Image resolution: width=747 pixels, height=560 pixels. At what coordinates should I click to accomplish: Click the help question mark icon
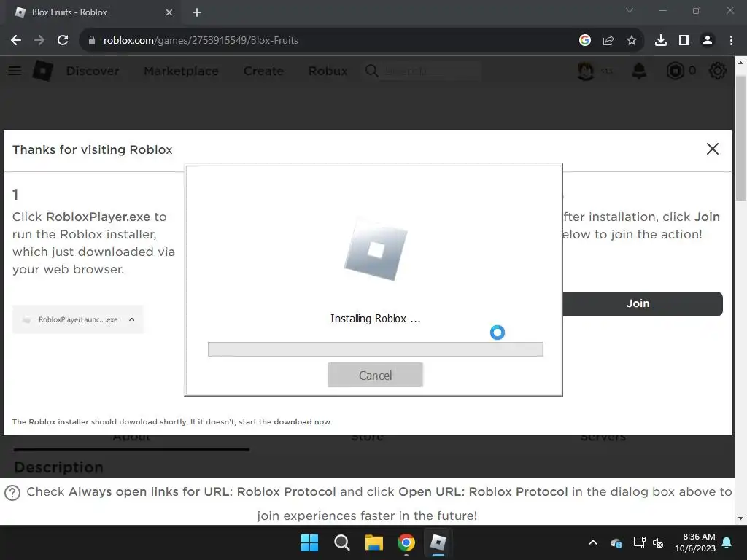tap(12, 492)
